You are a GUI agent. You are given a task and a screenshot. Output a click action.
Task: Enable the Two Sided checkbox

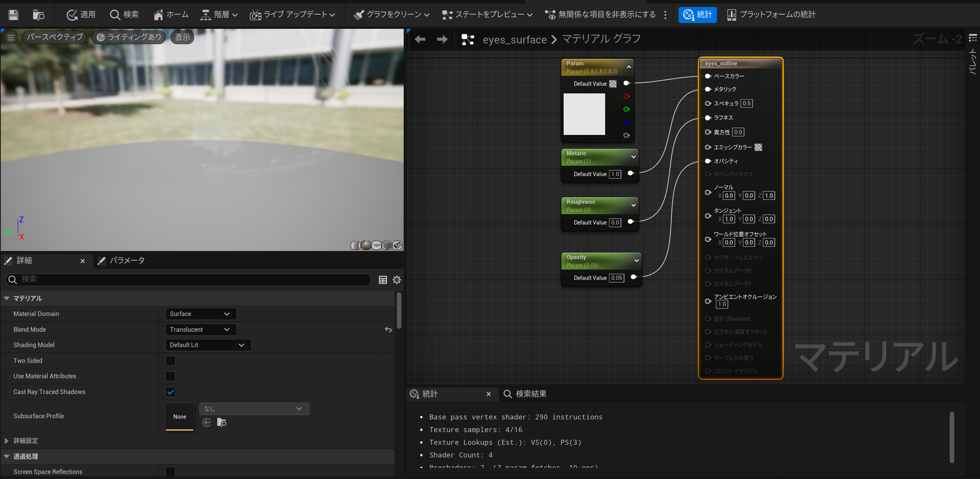[170, 361]
